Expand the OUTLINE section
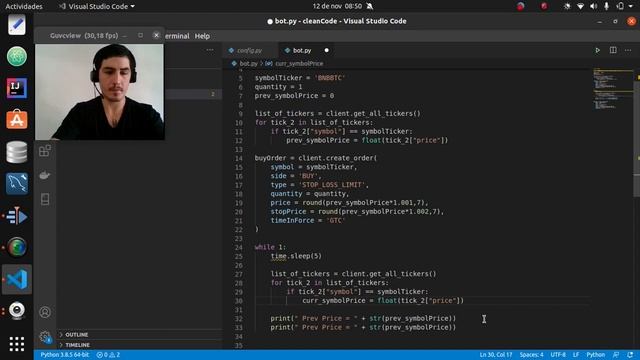The height and width of the screenshot is (360, 640). tap(76, 335)
